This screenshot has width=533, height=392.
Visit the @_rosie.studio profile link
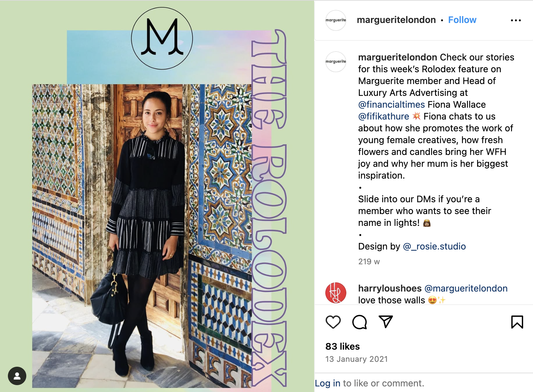point(434,247)
